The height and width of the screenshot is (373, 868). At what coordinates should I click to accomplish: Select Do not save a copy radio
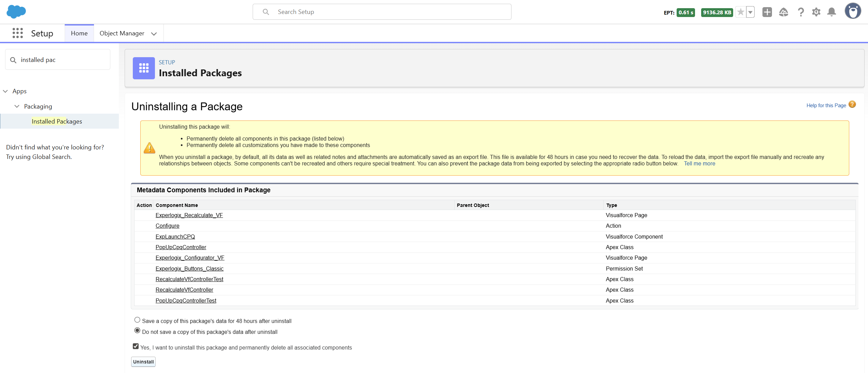point(137,330)
